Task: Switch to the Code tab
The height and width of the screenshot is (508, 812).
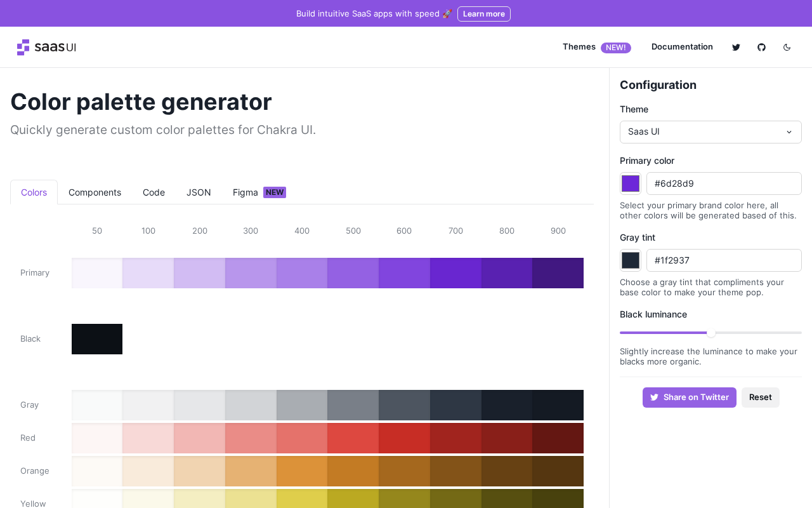Action: click(154, 192)
